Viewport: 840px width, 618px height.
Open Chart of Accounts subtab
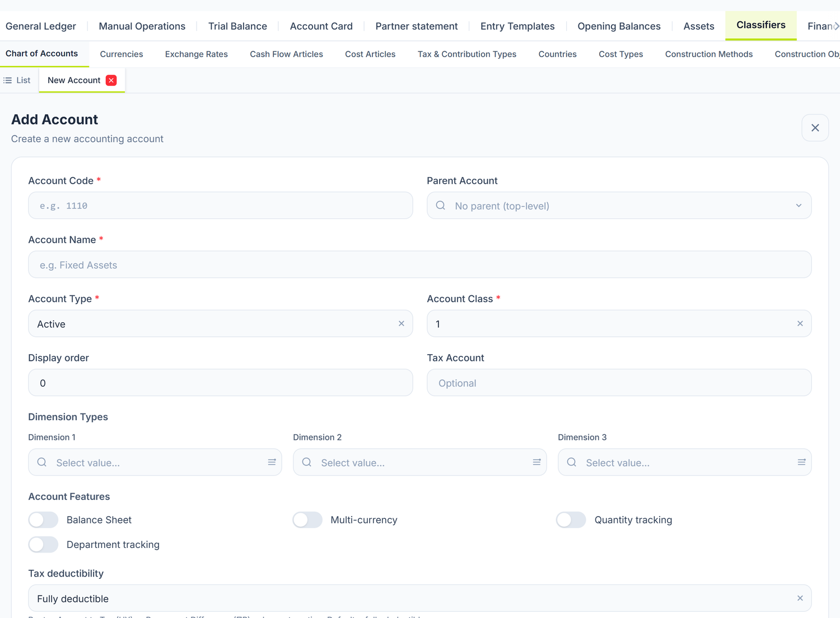[x=42, y=54]
